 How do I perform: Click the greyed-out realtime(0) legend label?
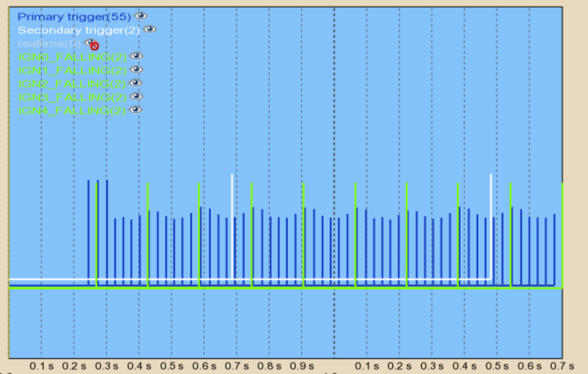(49, 44)
